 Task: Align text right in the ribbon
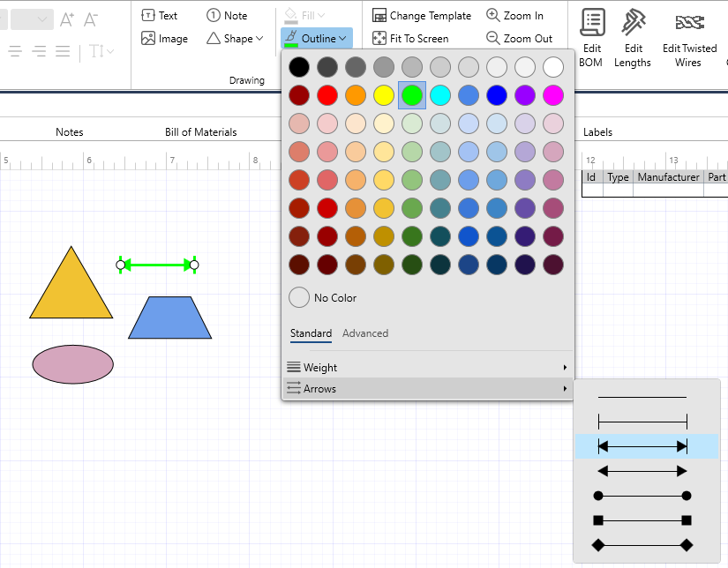click(x=39, y=51)
